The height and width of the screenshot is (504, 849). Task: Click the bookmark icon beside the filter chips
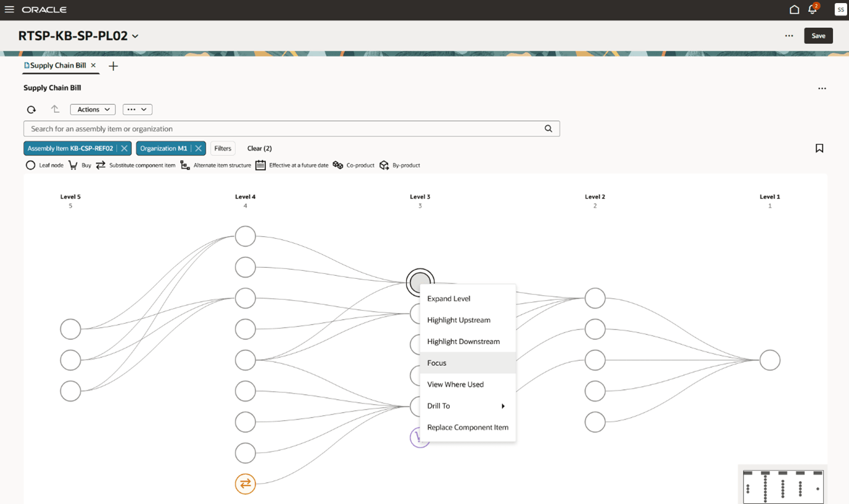coord(819,148)
